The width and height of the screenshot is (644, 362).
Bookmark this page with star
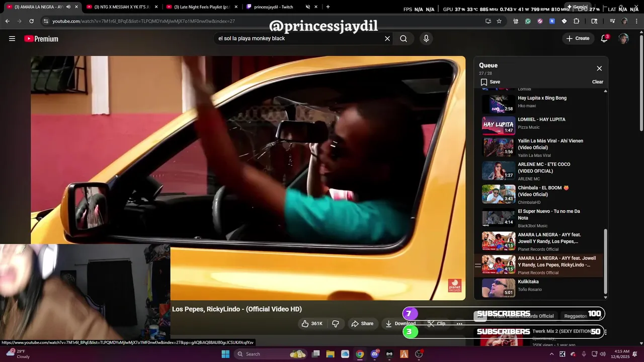click(x=499, y=21)
